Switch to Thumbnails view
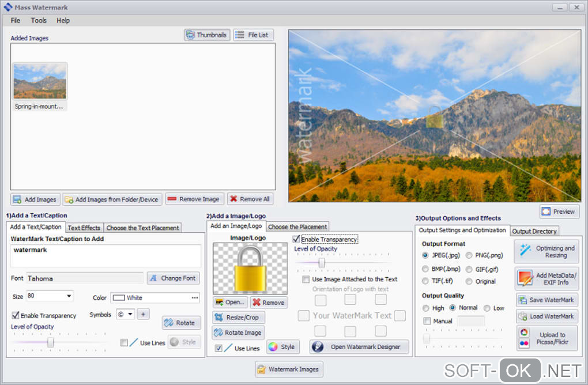This screenshot has width=588, height=385. (207, 35)
